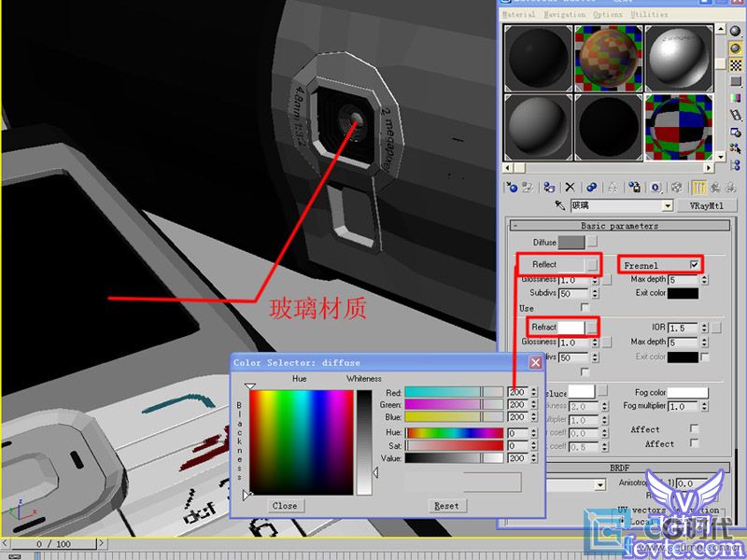Click the Select by Material icon
The image size is (747, 560).
click(x=736, y=148)
